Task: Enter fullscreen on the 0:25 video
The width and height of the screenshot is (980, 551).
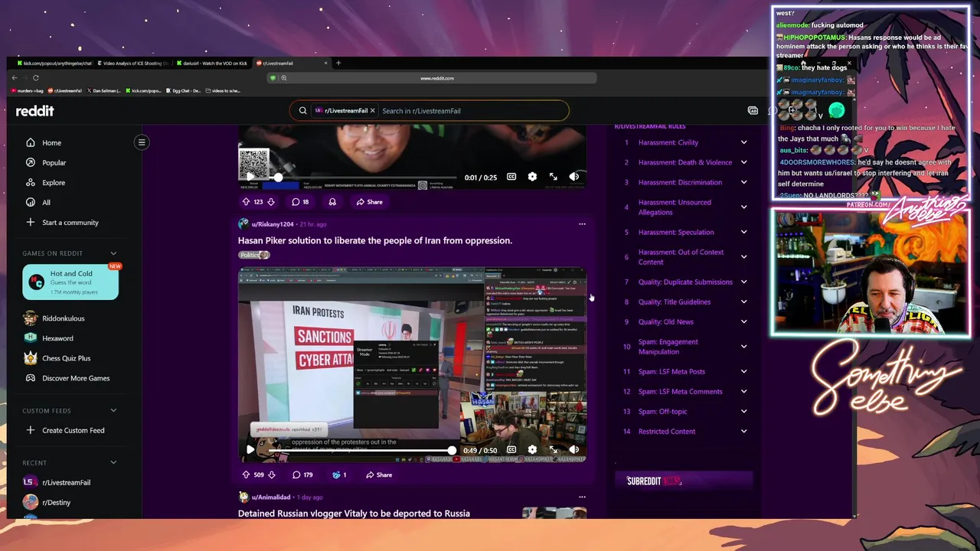Action: coord(553,177)
